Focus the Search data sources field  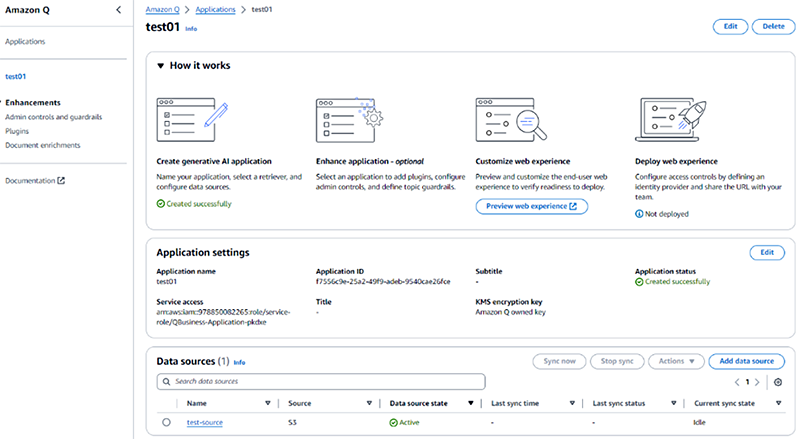(x=321, y=382)
